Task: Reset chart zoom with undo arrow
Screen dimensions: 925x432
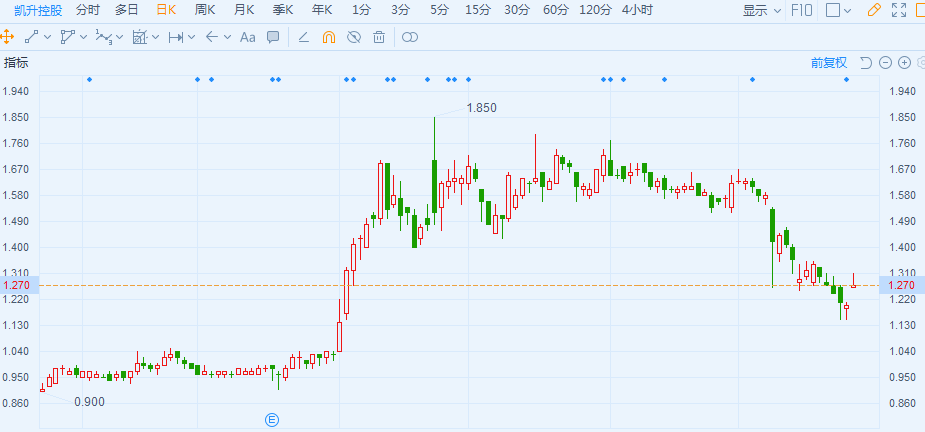Action: pyautogui.click(x=865, y=63)
